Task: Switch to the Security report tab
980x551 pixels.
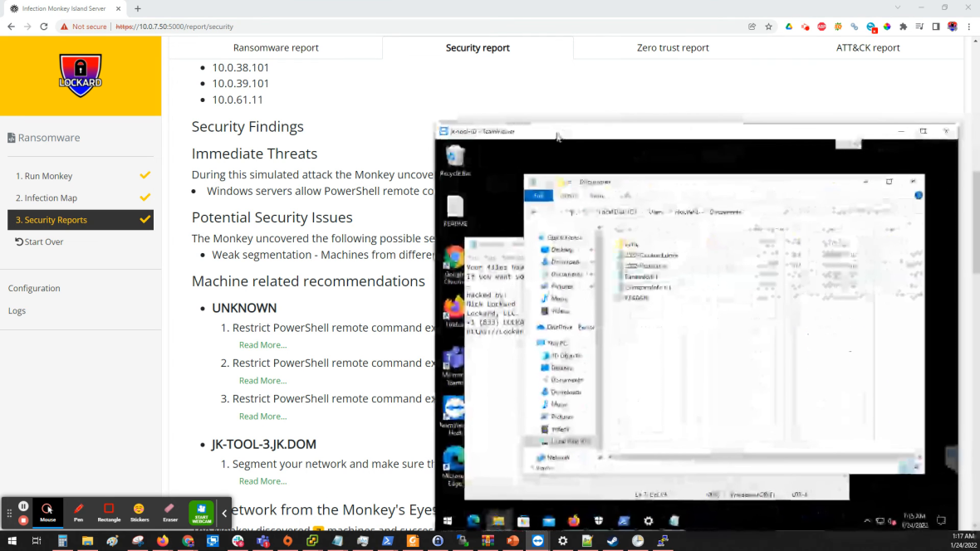Action: [478, 47]
